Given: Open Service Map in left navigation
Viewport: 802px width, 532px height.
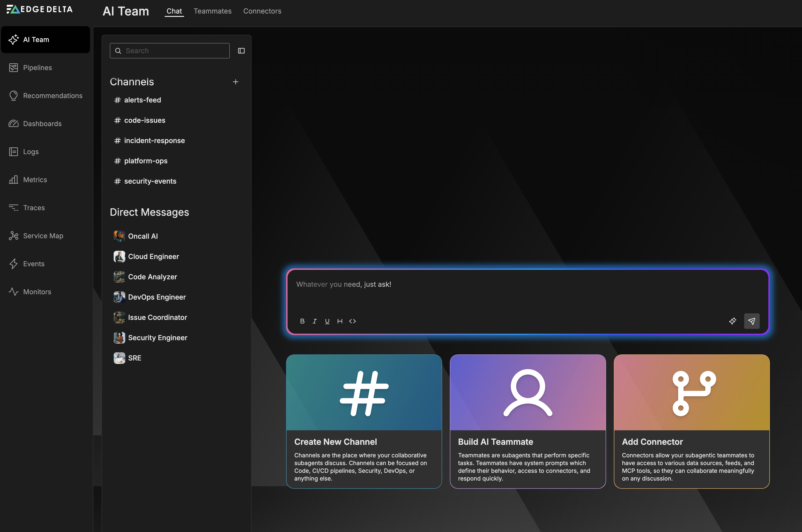Looking at the screenshot, I should tap(43, 236).
